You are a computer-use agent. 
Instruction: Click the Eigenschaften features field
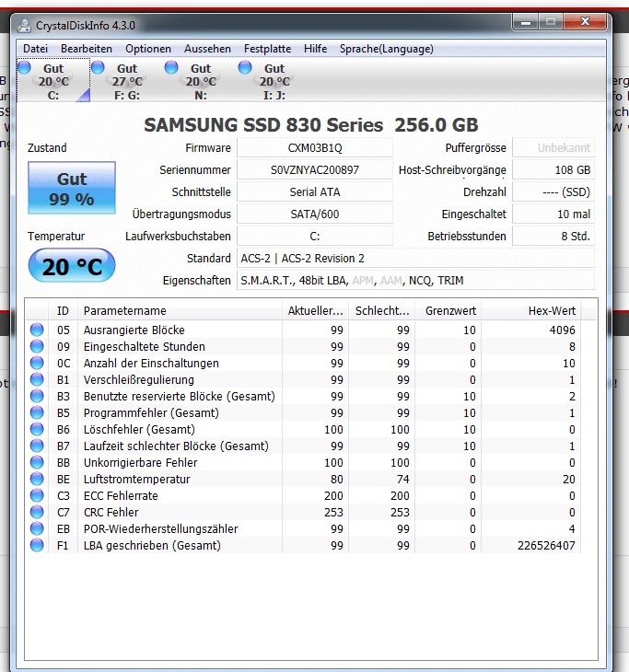click(x=416, y=280)
